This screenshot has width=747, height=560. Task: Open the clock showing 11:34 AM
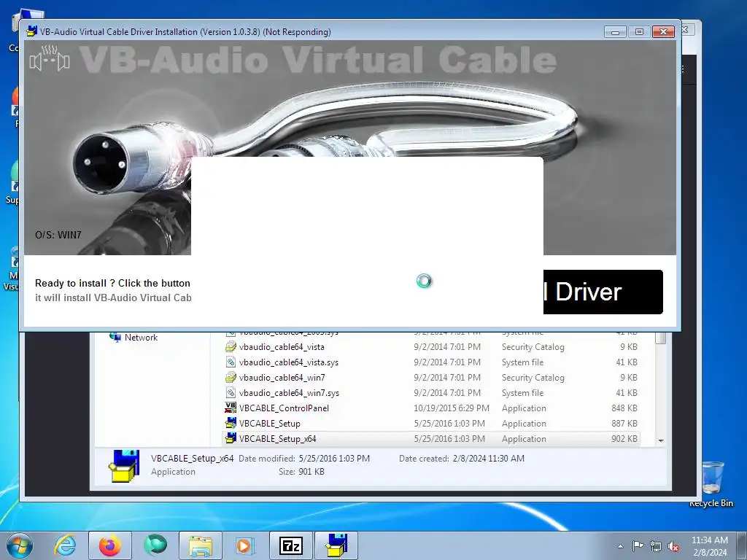[709, 546]
